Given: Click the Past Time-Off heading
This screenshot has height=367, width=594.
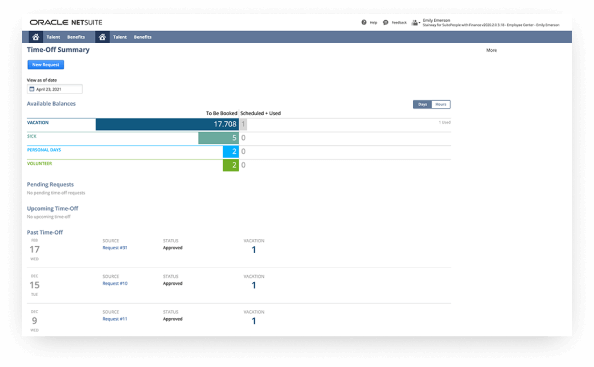Looking at the screenshot, I should [45, 232].
